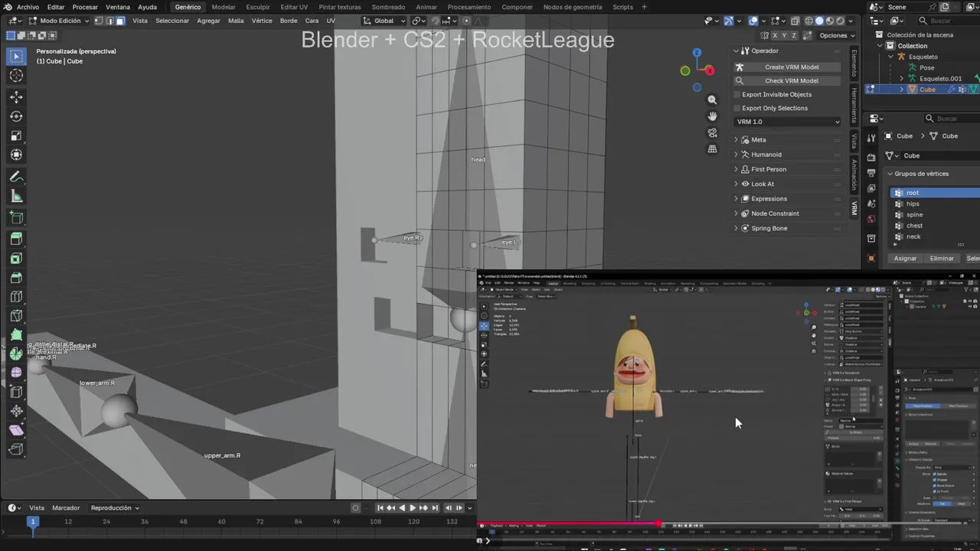
Task: Activate the Scale tool
Action: pyautogui.click(x=16, y=135)
